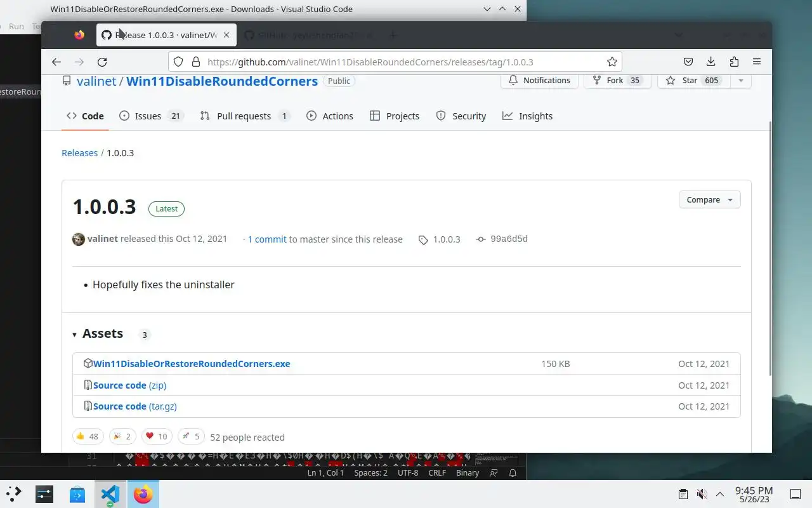
Task: Click the Firefox View icon in tab bar
Action: pyautogui.click(x=79, y=35)
